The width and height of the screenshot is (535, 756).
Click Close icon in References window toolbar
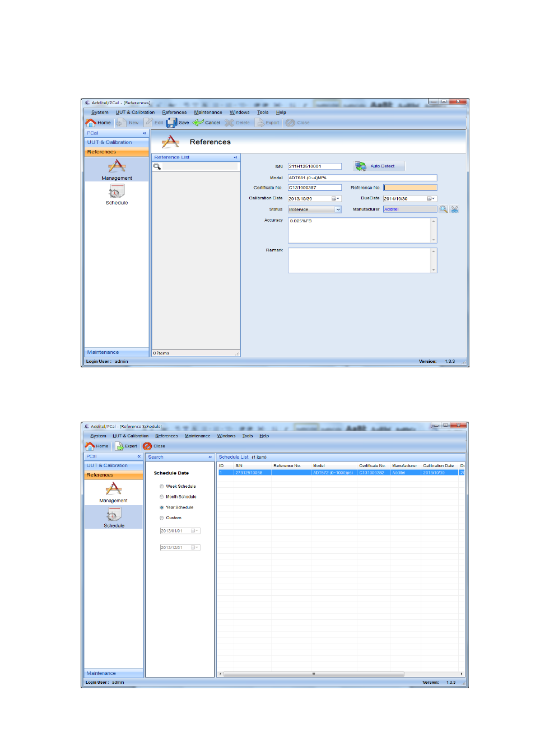pos(290,123)
